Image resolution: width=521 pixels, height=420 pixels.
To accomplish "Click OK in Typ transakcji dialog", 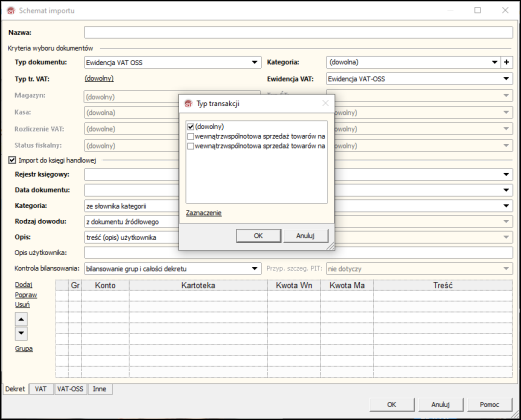I will [x=258, y=236].
